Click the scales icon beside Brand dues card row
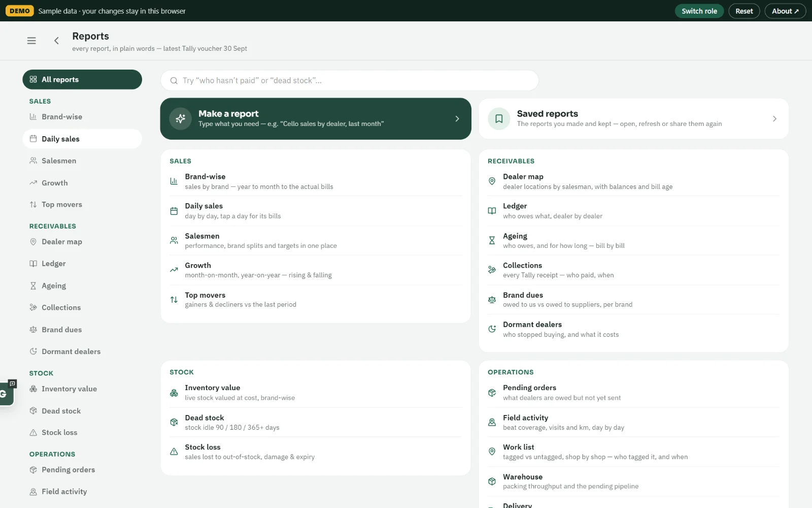This screenshot has height=508, width=812. pos(492,300)
